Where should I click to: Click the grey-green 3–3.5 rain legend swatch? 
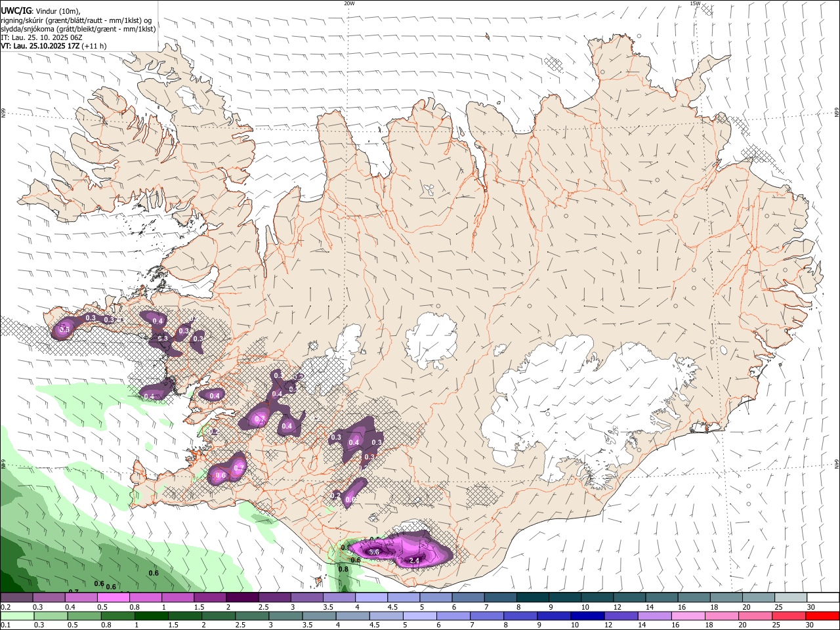(x=285, y=616)
